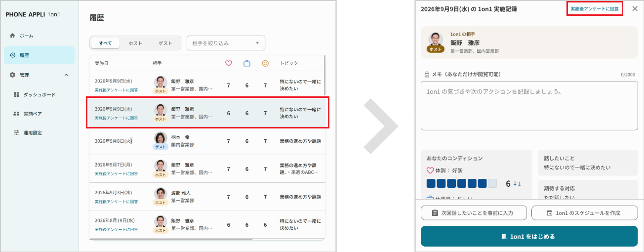Click 次回話したいことを事前に入力 button
The width and height of the screenshot is (644, 252).
(x=474, y=213)
